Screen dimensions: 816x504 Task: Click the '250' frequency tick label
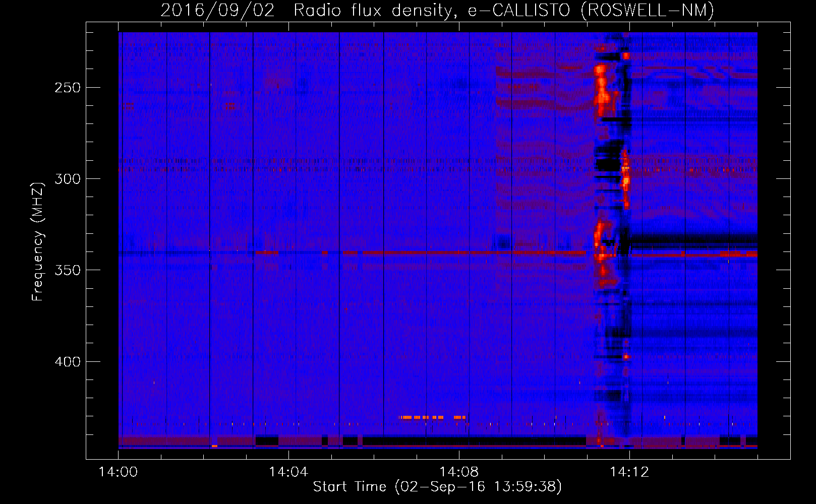tap(68, 88)
